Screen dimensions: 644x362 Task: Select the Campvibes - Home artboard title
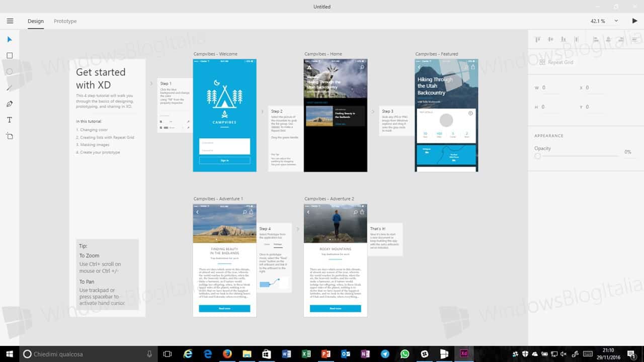click(323, 54)
